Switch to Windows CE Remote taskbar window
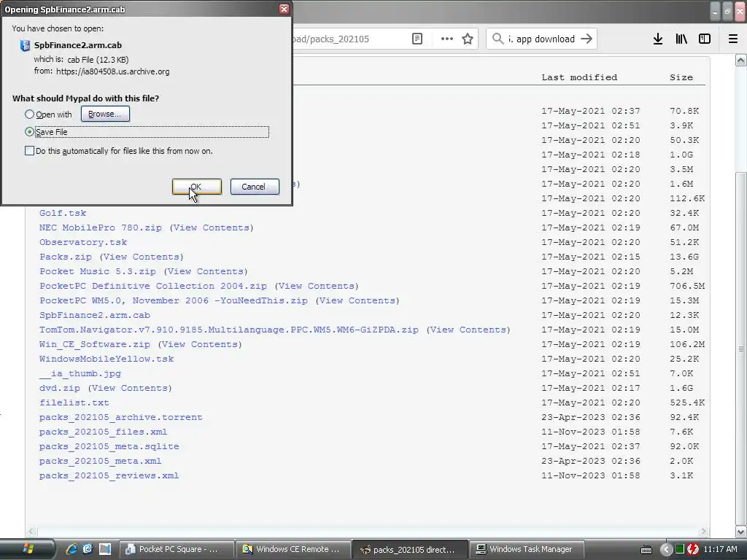 pyautogui.click(x=293, y=549)
